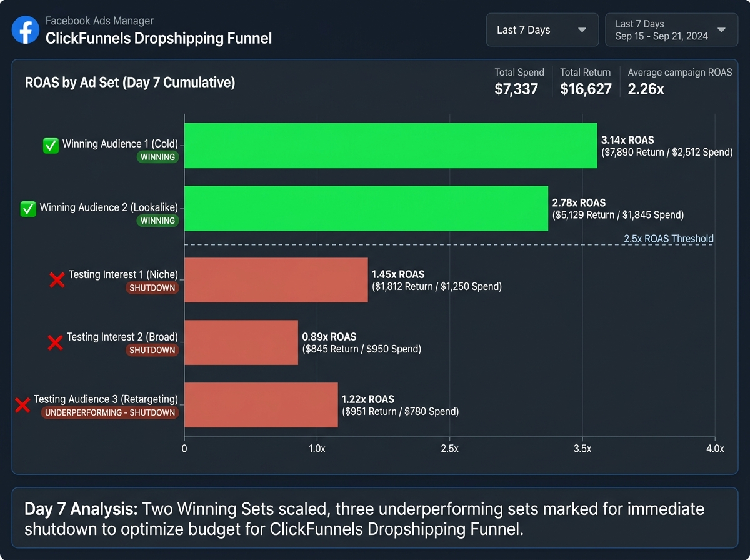Select the green 3.14x ROAS bar
750x560 pixels.
pos(391,146)
